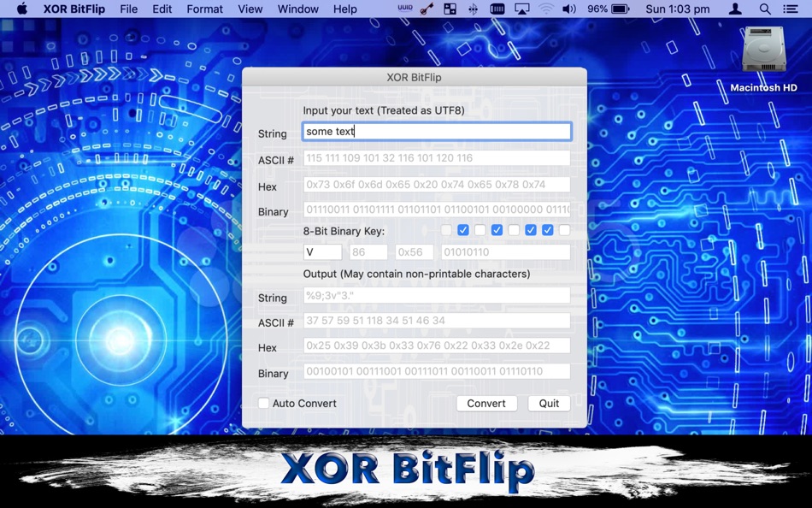The width and height of the screenshot is (812, 508).
Task: Open the volume control icon
Action: click(569, 9)
